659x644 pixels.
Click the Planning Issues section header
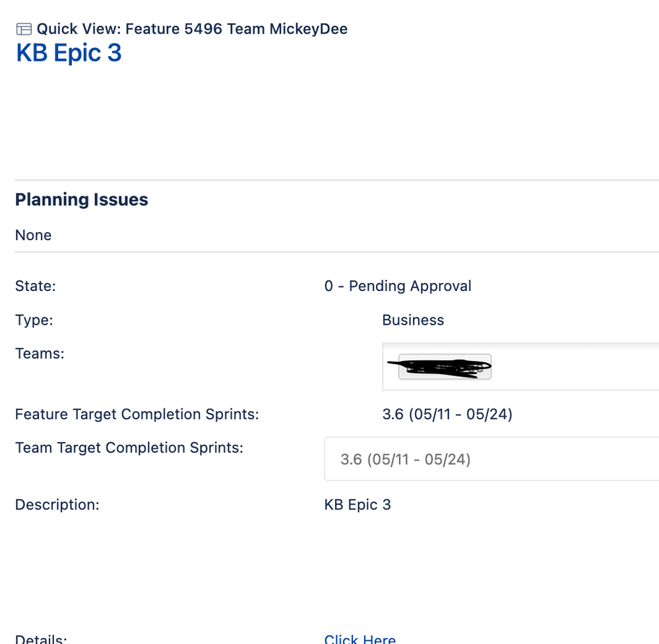(81, 199)
